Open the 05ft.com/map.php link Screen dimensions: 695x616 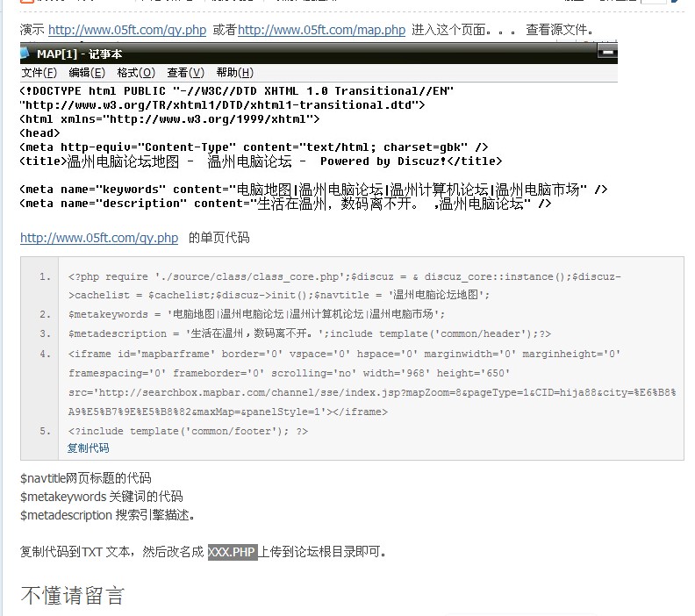coord(321,30)
